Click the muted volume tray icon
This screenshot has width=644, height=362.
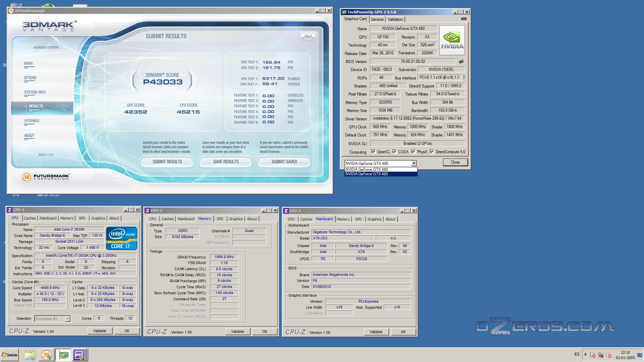coord(609,355)
